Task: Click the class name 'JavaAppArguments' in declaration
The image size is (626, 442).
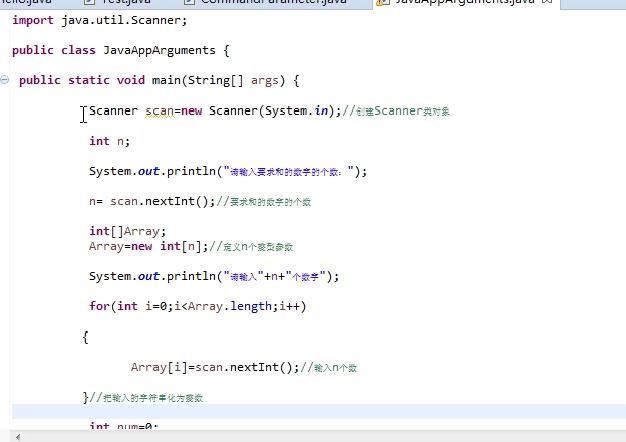Action: 159,51
